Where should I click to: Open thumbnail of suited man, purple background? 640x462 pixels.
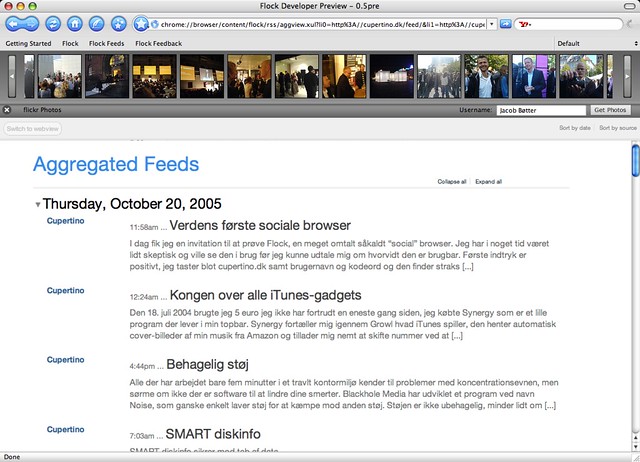tap(533, 76)
